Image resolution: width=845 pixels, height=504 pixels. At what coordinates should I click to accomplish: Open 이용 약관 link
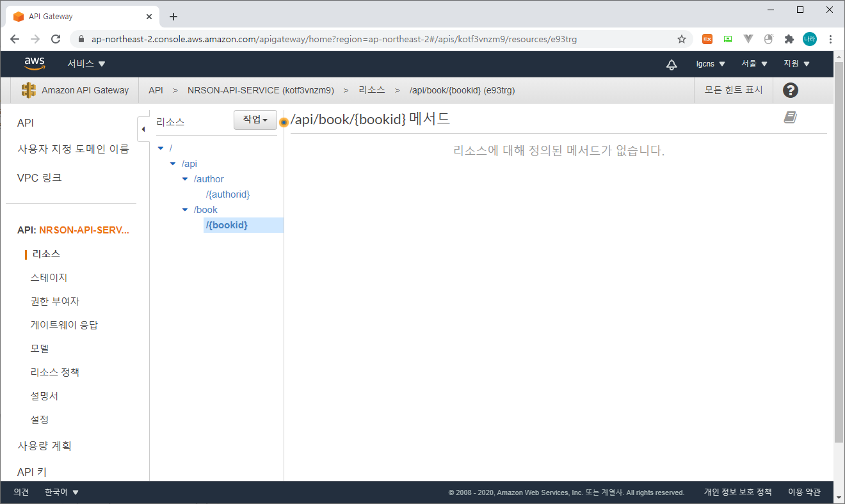coord(804,492)
